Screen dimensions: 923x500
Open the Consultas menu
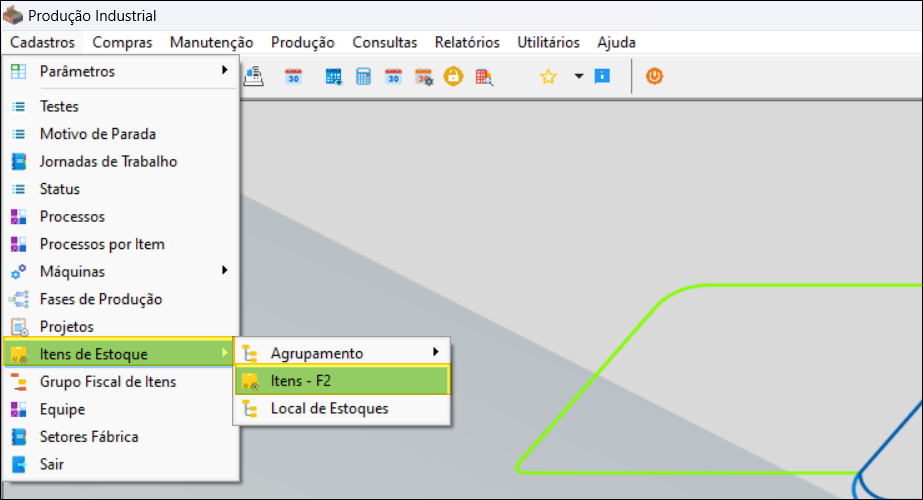tap(384, 42)
